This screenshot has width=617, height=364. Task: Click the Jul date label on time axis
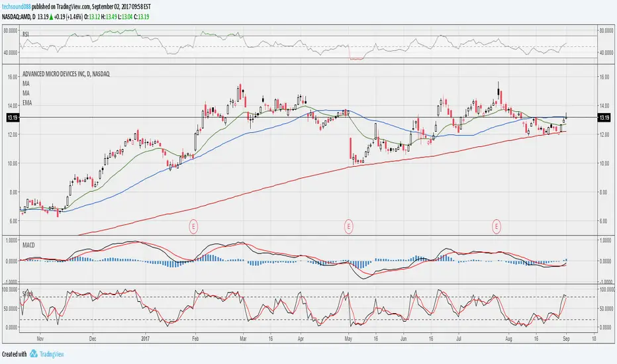(x=458, y=338)
